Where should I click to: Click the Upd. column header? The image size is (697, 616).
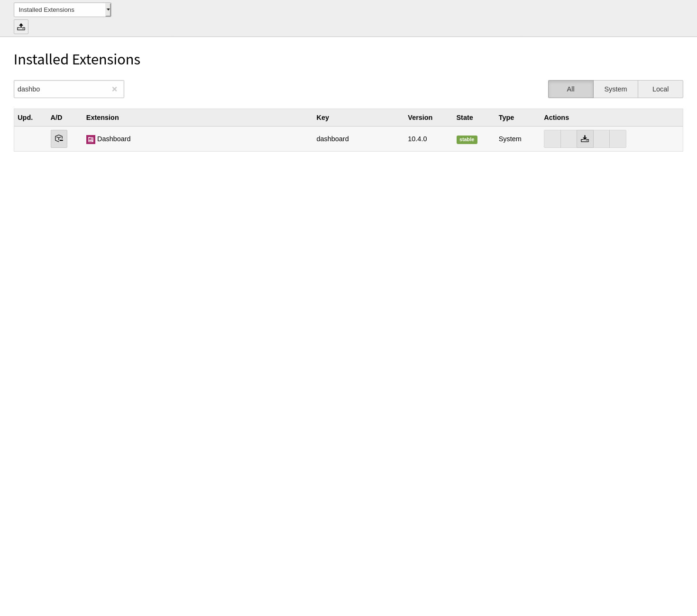coord(25,118)
